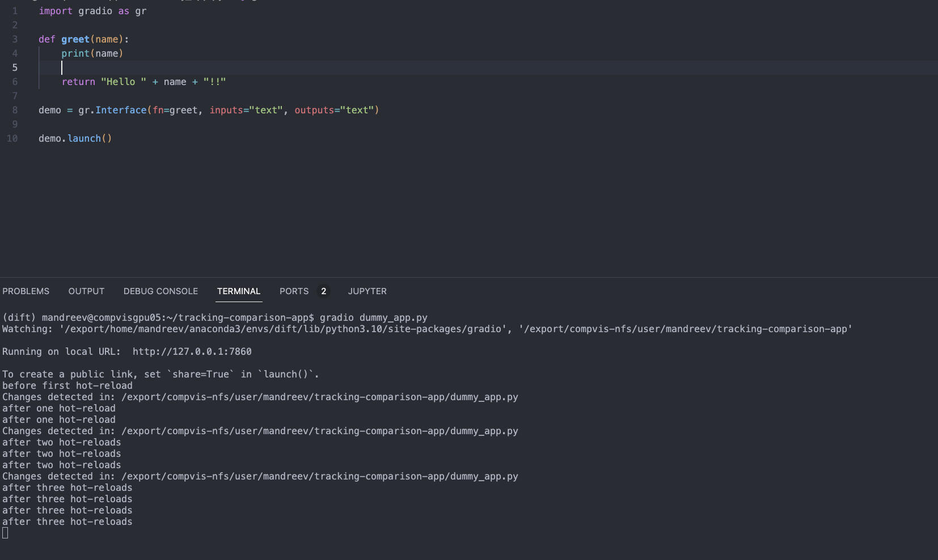Click the PORTS count badge showing 2

pyautogui.click(x=323, y=291)
